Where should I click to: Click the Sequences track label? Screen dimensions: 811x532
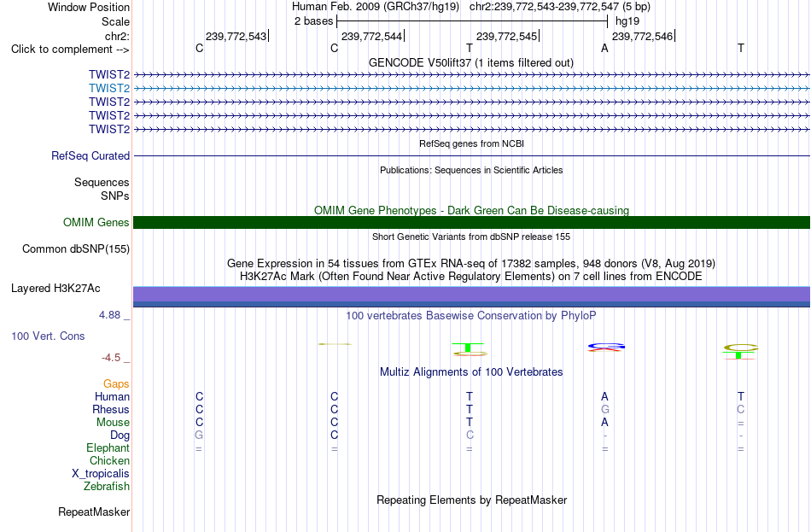(102, 182)
